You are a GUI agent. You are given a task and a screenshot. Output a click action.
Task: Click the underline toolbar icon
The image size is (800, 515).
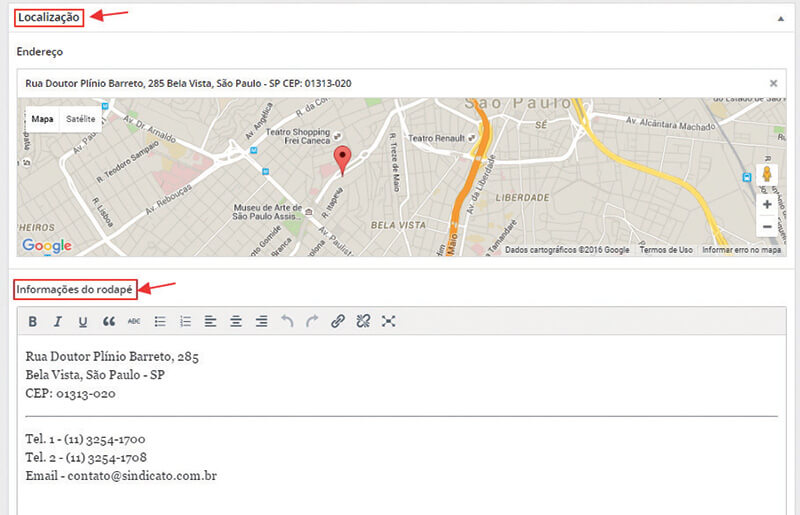83,321
